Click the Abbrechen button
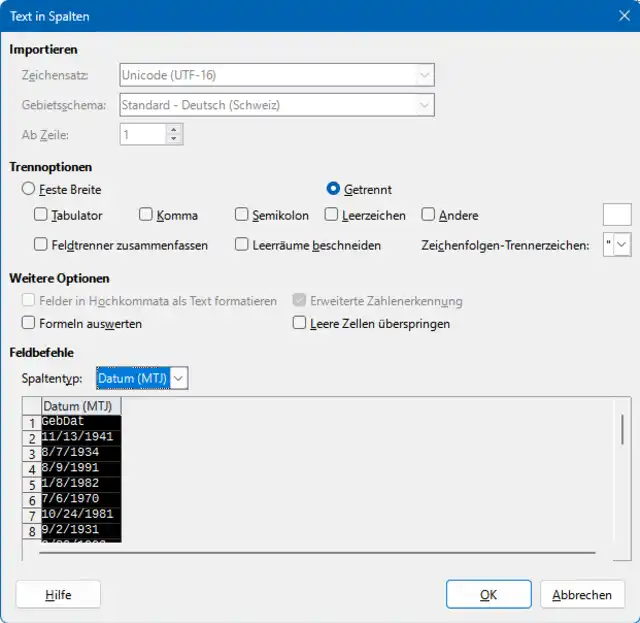 [x=581, y=595]
